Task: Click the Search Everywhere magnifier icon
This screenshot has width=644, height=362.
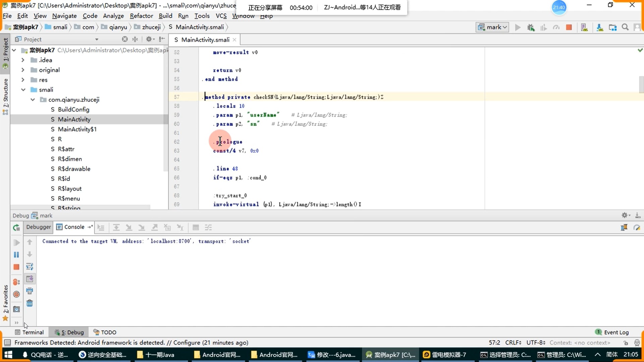Action: pyautogui.click(x=625, y=27)
